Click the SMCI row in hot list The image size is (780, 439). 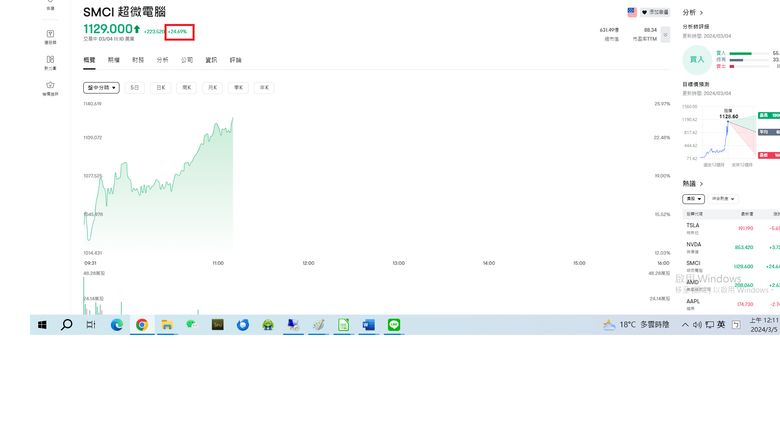(x=731, y=266)
